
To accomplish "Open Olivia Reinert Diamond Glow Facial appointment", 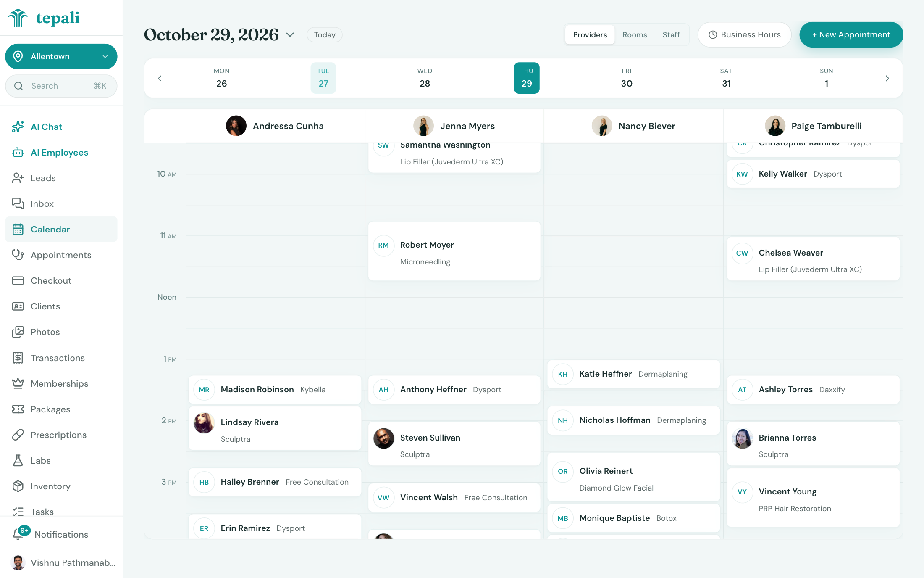I will pos(633,477).
